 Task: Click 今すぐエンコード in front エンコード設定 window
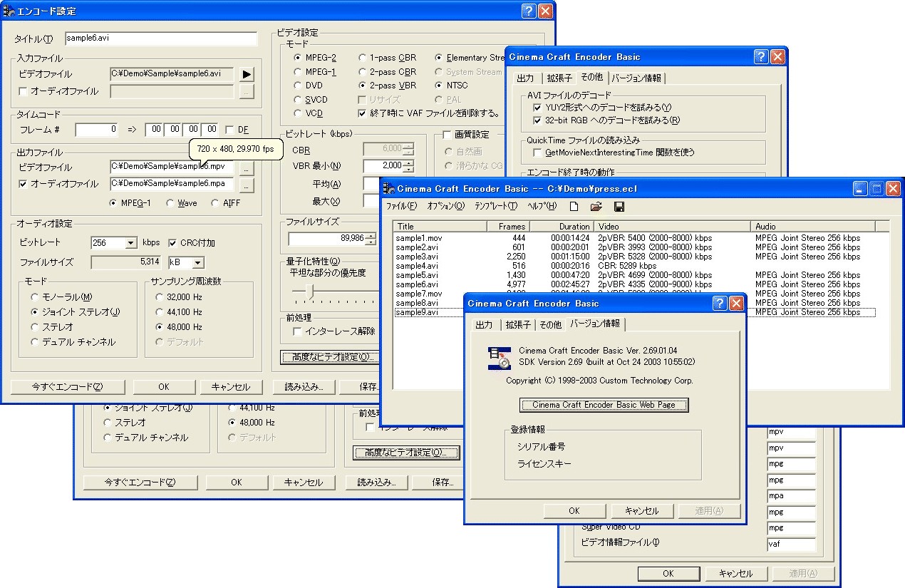point(68,387)
